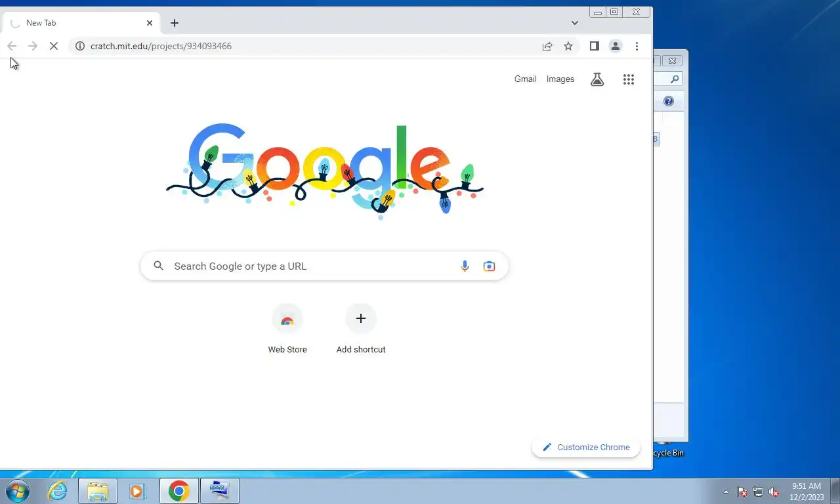
Task: Show hidden tray icons arrow
Action: pos(726,492)
